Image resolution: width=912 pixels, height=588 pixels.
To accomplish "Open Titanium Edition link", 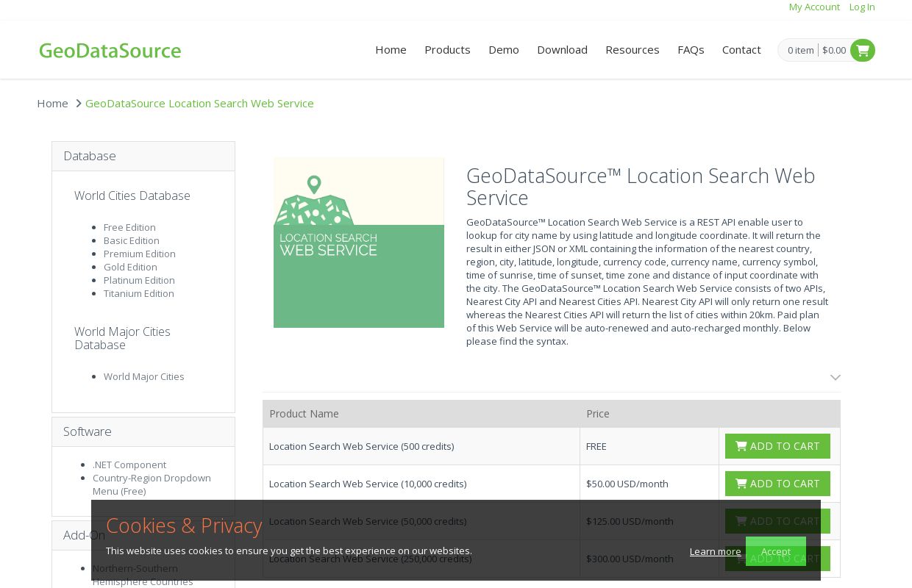I will tap(139, 293).
